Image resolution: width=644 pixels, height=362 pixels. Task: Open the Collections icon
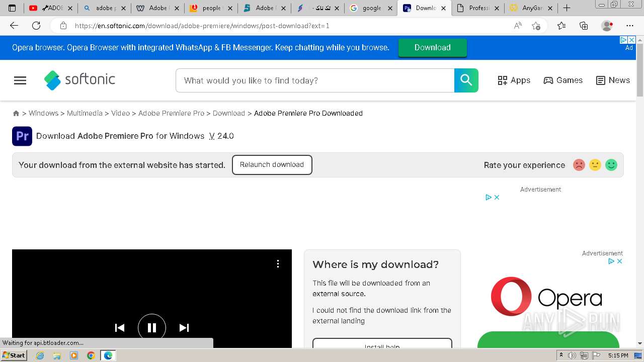click(584, 26)
